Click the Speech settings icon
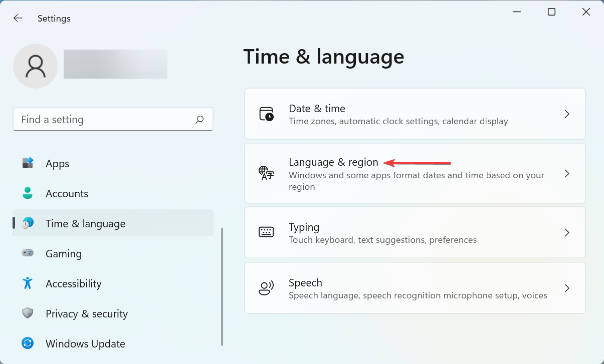 point(266,288)
